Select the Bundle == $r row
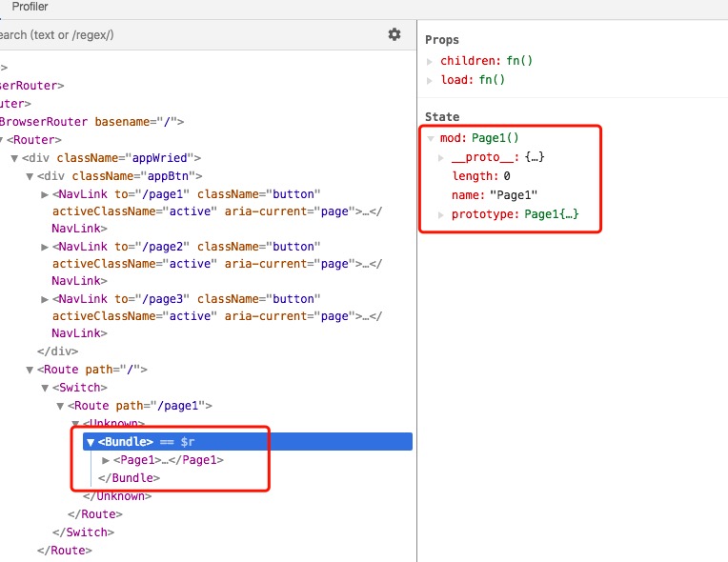Screen dimensions: 728x562 (248, 442)
